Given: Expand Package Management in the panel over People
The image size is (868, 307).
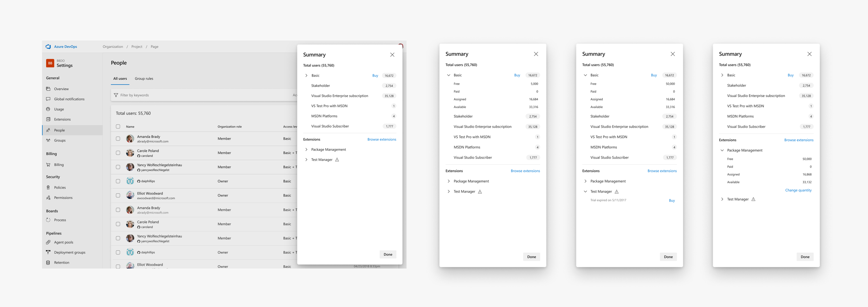Looking at the screenshot, I should click(306, 150).
